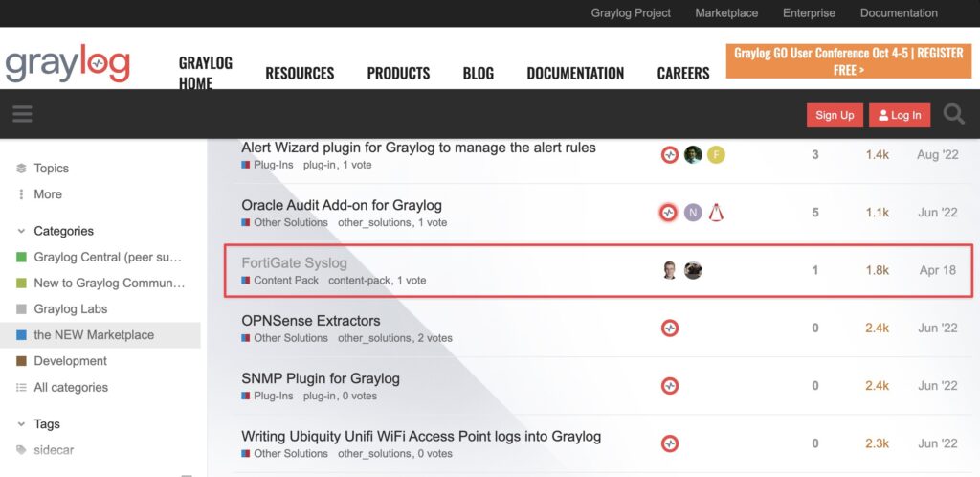Click other_solutions tag on Oracle Audit row
Viewport: 980px width, 477px height.
pyautogui.click(x=374, y=222)
